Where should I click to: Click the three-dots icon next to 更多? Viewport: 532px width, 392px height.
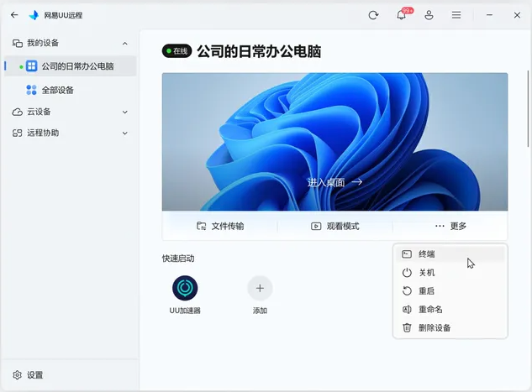(440, 226)
